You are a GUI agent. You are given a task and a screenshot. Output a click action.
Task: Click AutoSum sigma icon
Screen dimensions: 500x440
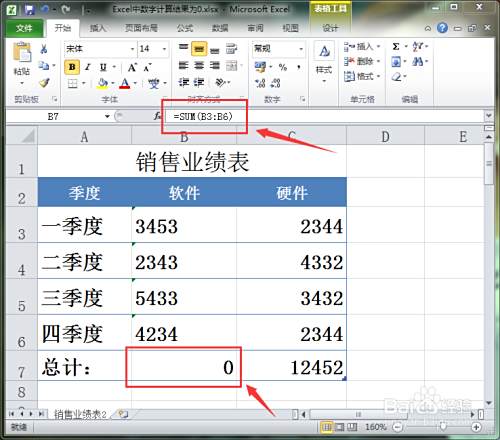(x=396, y=46)
